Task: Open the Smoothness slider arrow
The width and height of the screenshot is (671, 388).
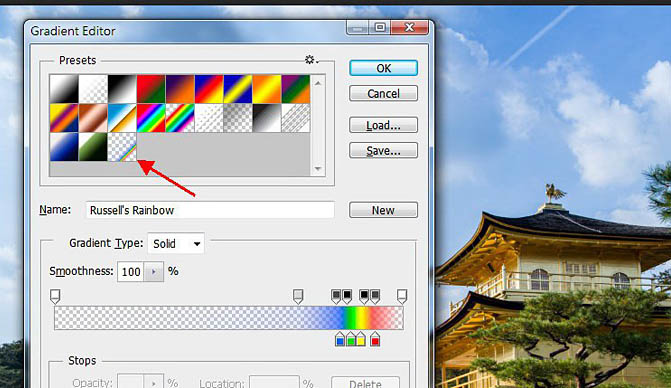Action: click(x=154, y=272)
